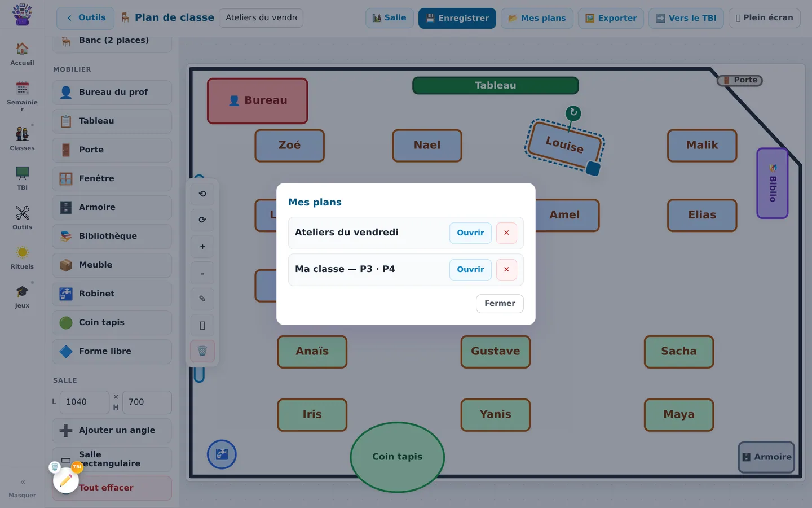Select the Coin tapis circle
Screen dimensions: 812x508
[x=398, y=457]
